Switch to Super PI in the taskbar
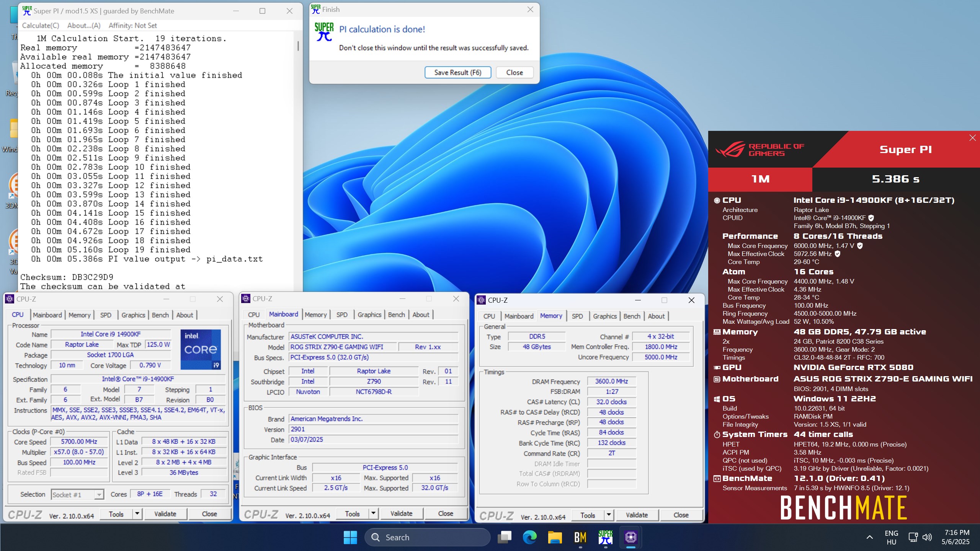 click(x=606, y=537)
